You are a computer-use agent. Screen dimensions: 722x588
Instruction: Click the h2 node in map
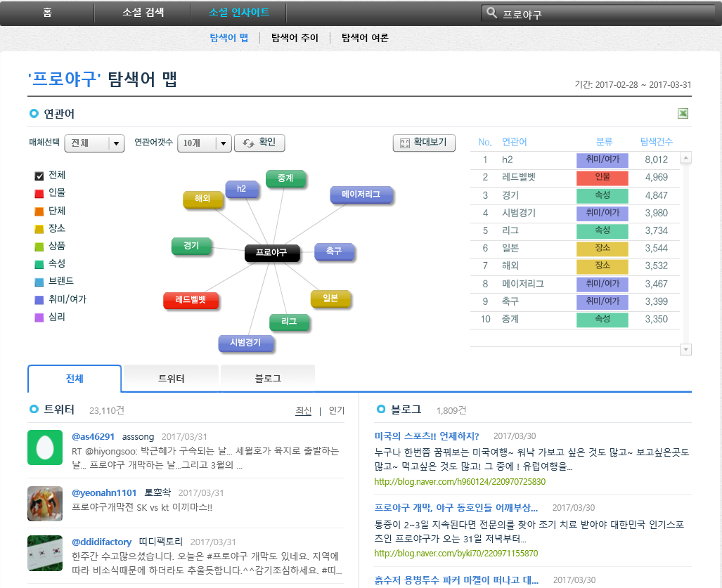242,189
